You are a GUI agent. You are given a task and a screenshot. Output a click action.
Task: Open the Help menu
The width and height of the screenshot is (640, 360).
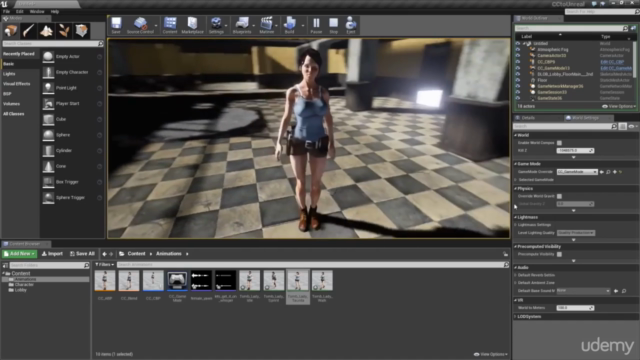click(55, 11)
